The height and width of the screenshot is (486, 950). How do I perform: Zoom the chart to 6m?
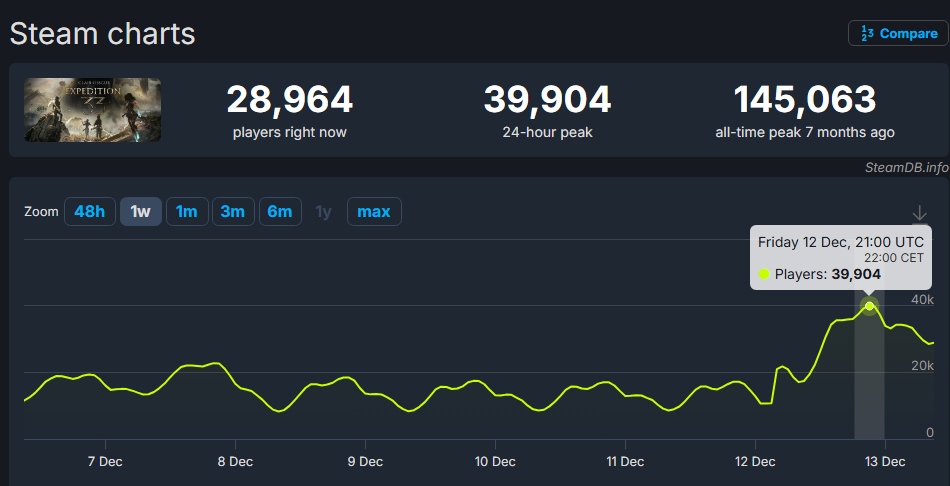pos(280,212)
